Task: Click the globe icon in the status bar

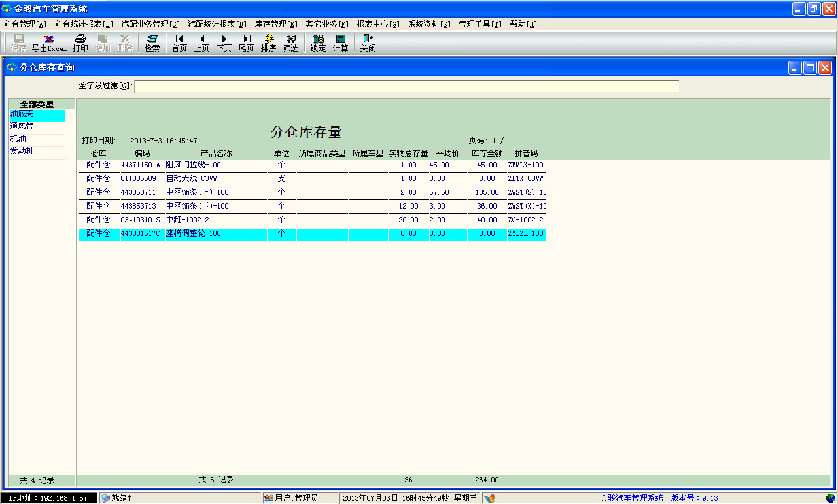Action: (830, 498)
